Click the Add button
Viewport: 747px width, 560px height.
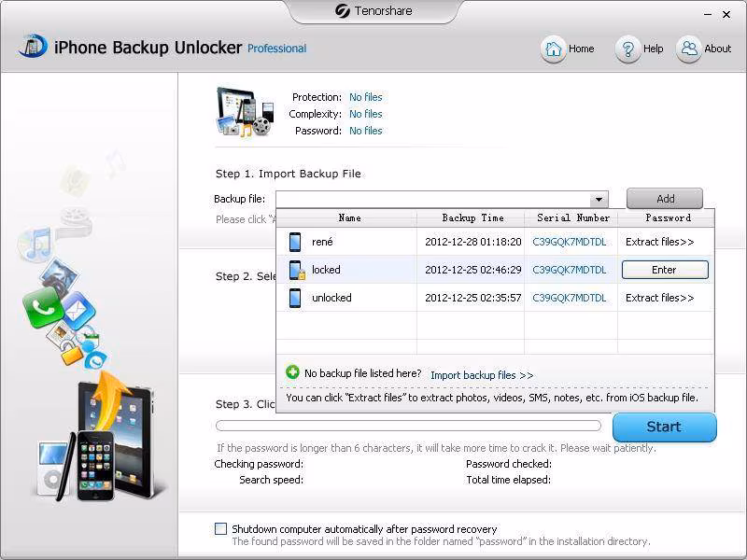click(665, 199)
